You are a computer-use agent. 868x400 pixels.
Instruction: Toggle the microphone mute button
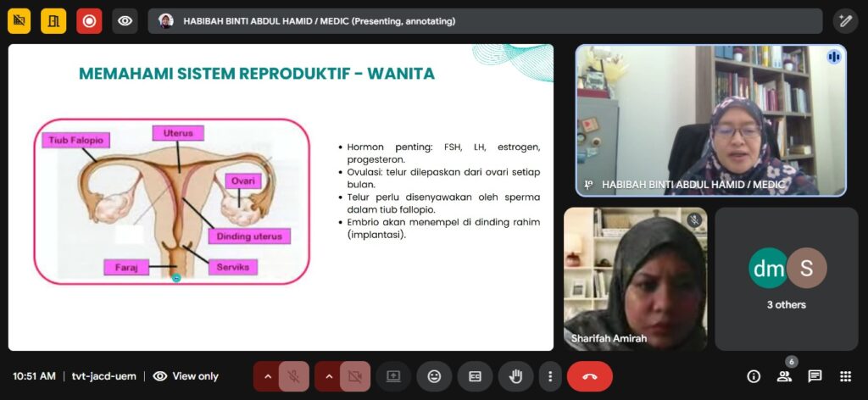point(294,376)
